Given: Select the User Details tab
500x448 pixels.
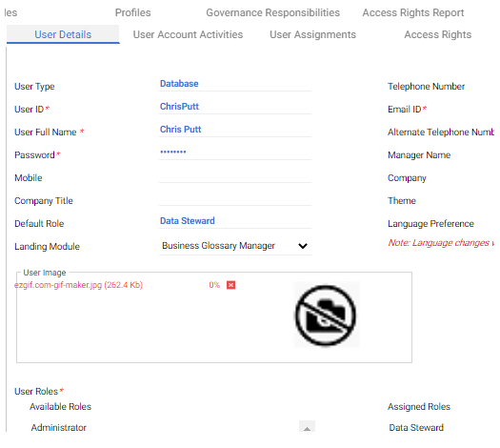Looking at the screenshot, I should click(x=63, y=34).
